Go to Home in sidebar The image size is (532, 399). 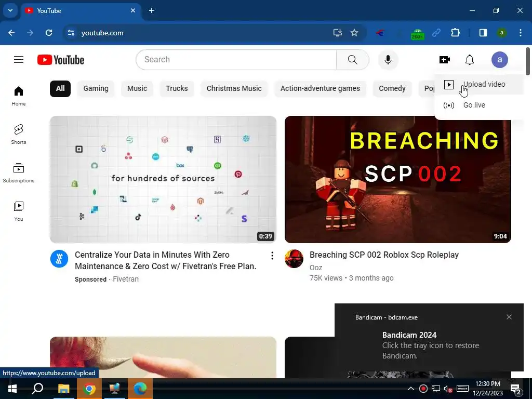point(19,96)
